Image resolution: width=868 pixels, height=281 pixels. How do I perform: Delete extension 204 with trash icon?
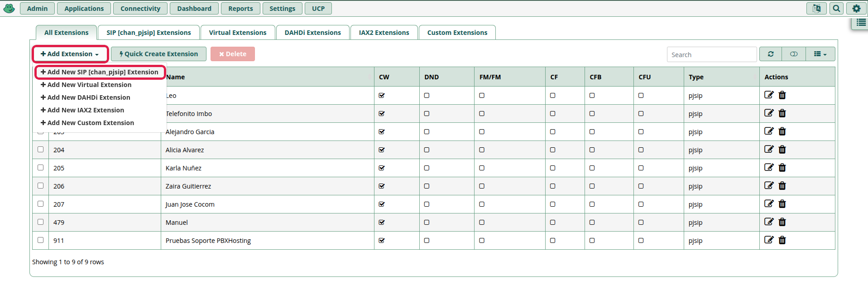782,149
